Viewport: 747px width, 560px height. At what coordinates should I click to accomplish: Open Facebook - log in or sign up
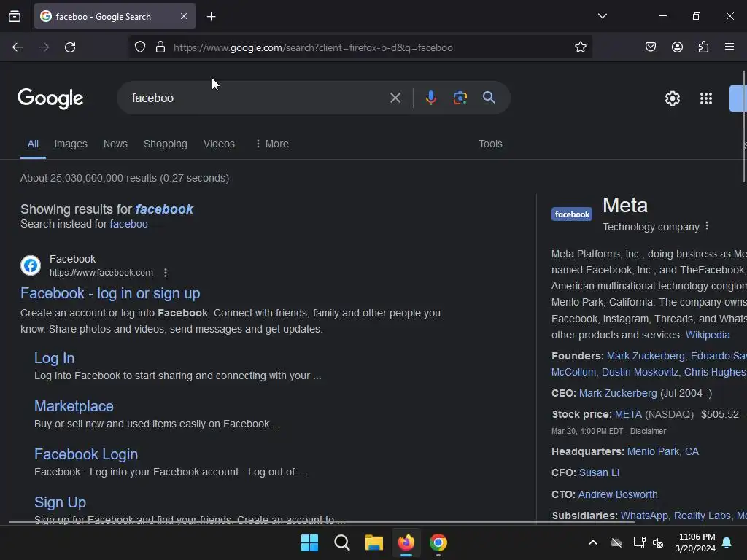[x=110, y=293]
